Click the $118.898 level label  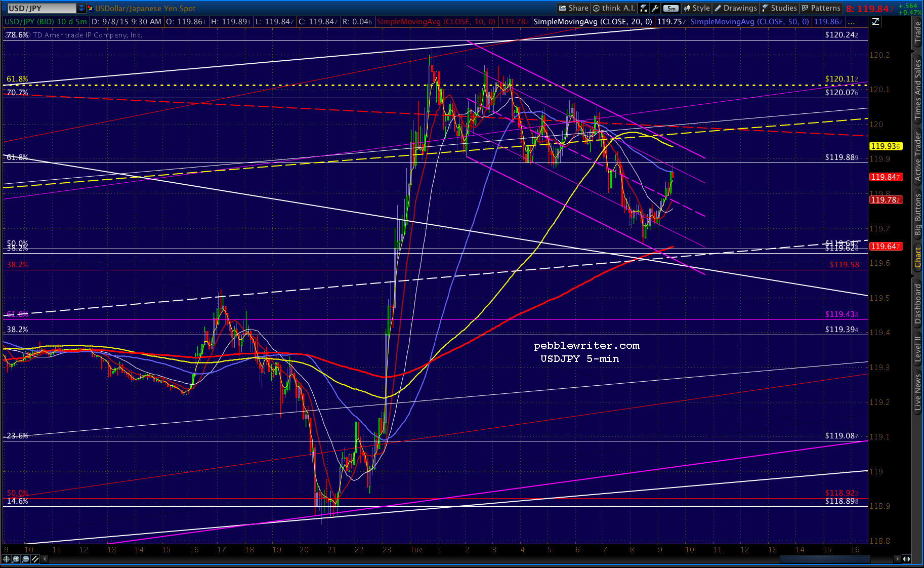pos(842,501)
